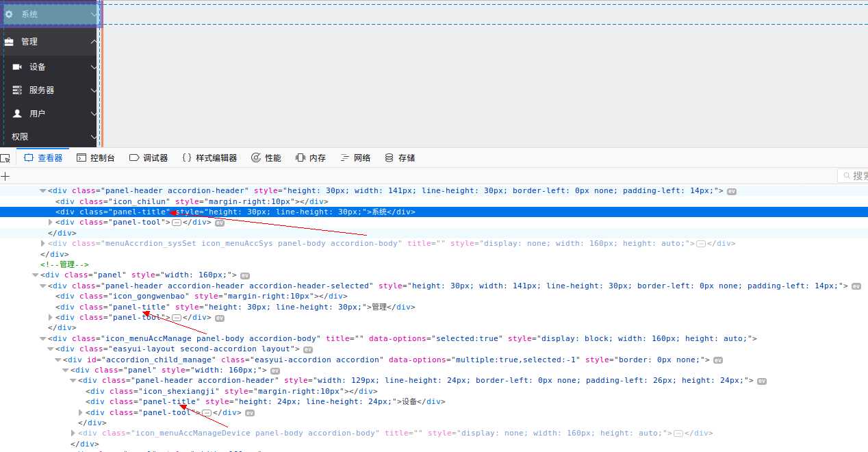Viewport: 868px width, 452px height.
Task: Select the green <!--管理--> comment node
Action: point(64,264)
